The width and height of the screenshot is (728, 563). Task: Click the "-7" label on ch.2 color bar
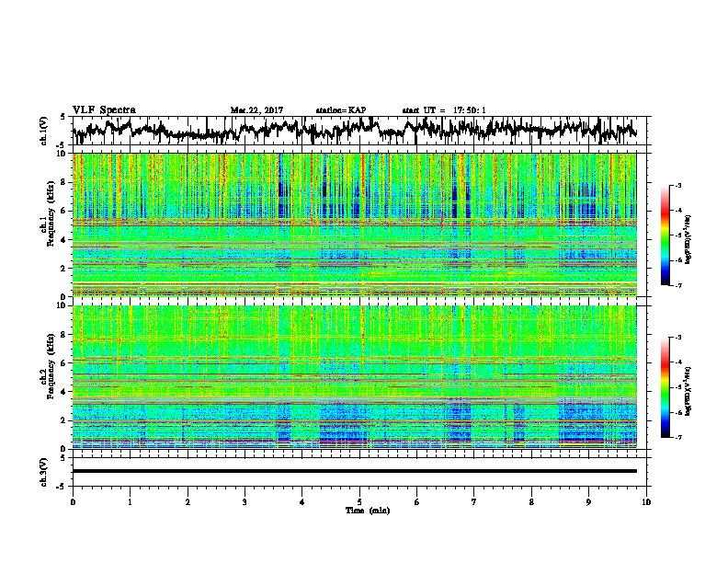678,438
